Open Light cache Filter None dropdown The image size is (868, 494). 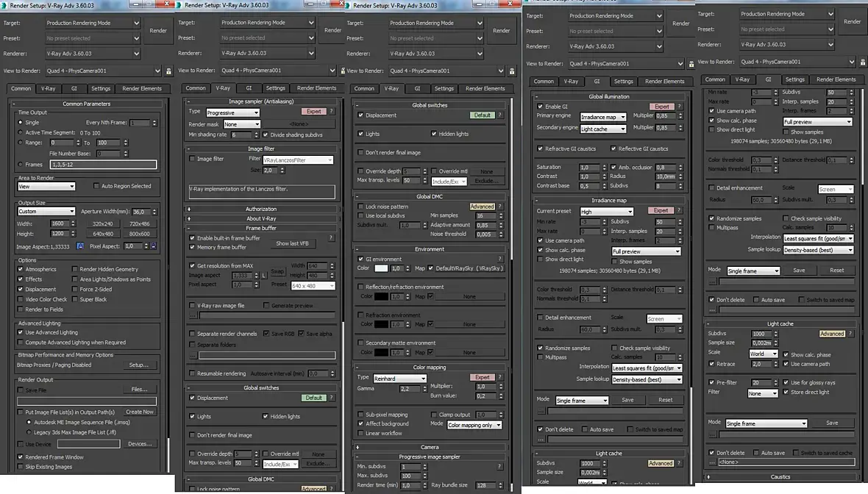click(762, 393)
